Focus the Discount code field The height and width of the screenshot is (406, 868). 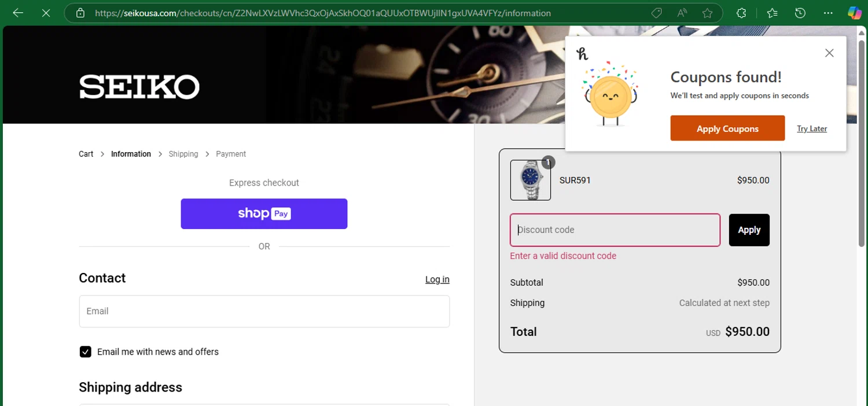click(x=615, y=230)
